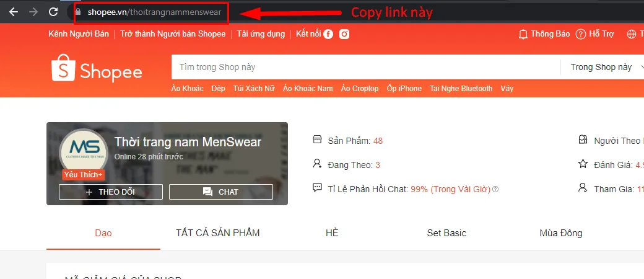Image resolution: width=644 pixels, height=279 pixels.
Task: Click the Sản Phẩm count 48
Action: coord(378,141)
